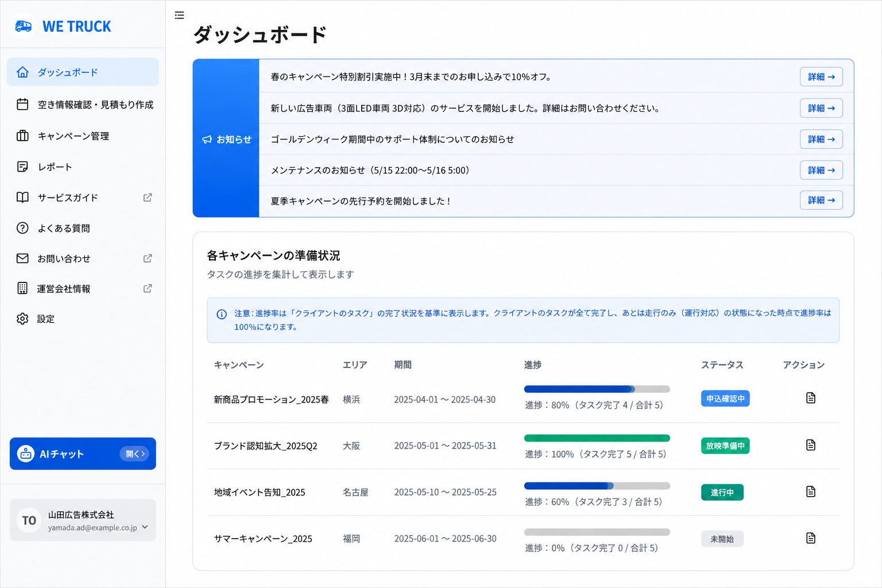Open external link icon on サービスガイド row
Viewport: 882px width, 588px height.
tap(148, 198)
